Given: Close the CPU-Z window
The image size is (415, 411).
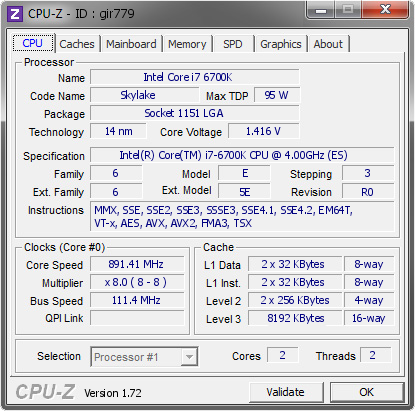Looking at the screenshot, I should (385, 10).
